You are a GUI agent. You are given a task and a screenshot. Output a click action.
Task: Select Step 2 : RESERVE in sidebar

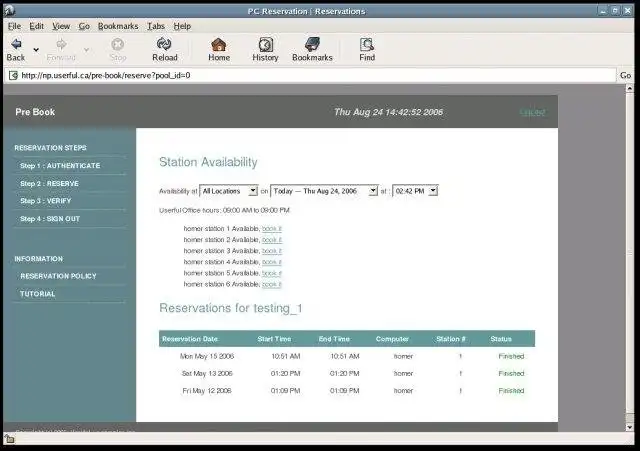point(49,184)
